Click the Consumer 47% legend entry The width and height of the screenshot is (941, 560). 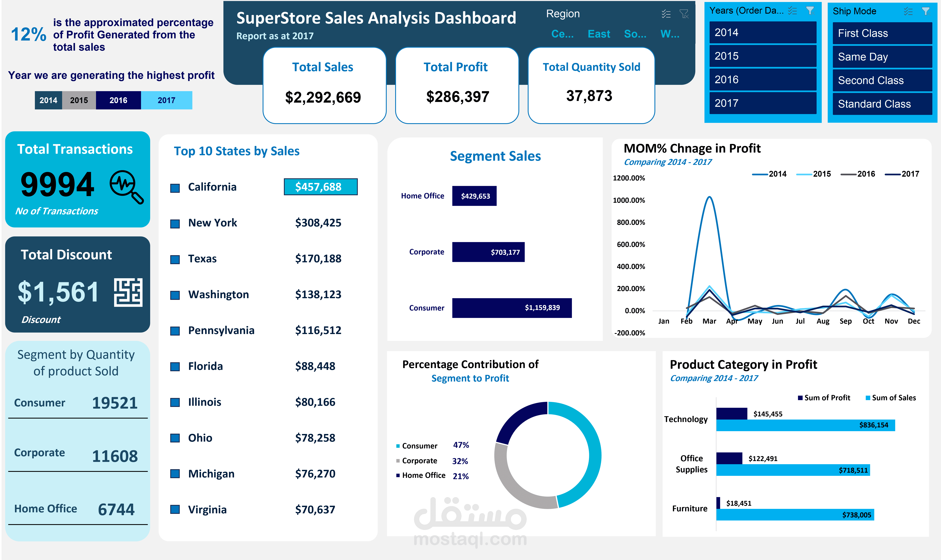tap(433, 446)
